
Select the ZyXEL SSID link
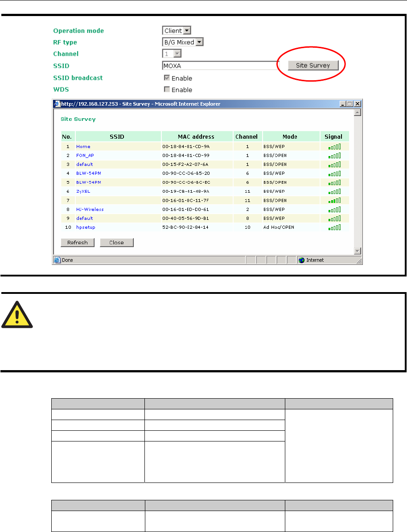[x=83, y=191]
